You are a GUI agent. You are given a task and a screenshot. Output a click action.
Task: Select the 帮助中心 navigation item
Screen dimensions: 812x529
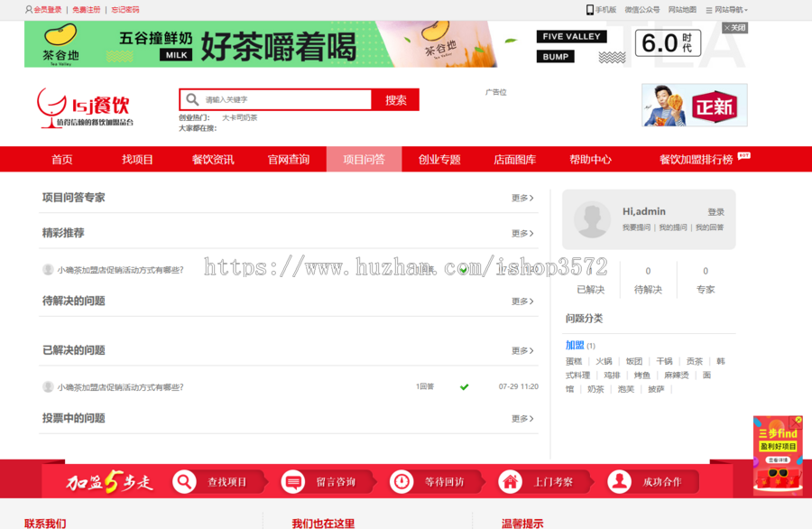[x=591, y=159]
